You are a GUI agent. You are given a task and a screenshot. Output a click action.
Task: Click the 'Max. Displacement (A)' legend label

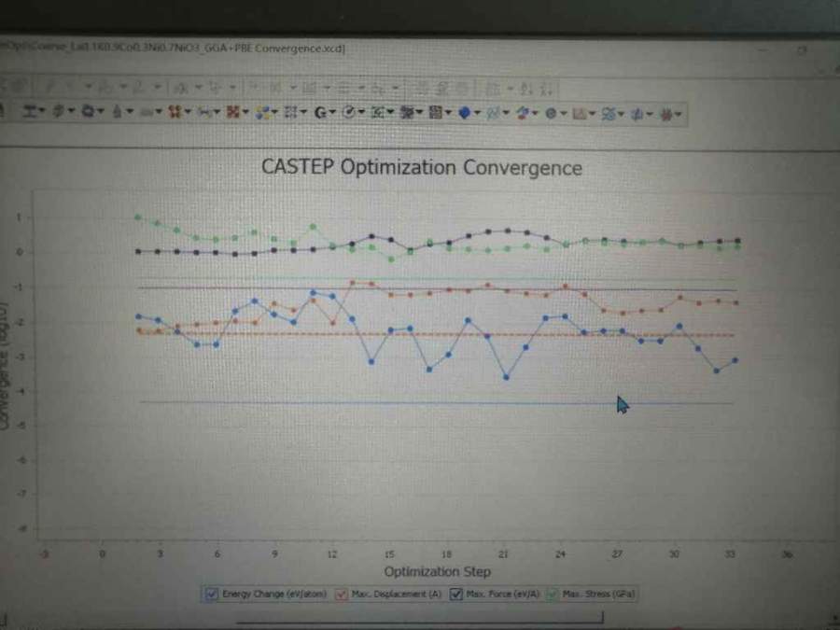click(x=397, y=594)
